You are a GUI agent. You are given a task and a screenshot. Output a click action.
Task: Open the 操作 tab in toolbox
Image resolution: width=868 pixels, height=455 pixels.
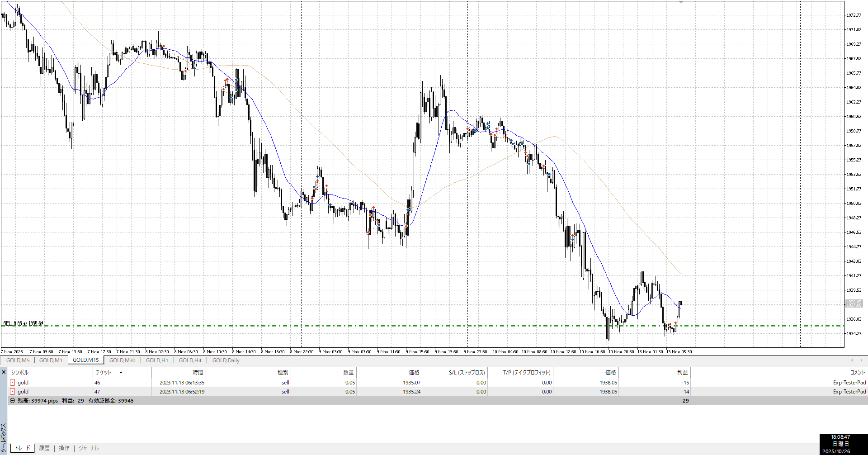pos(64,448)
